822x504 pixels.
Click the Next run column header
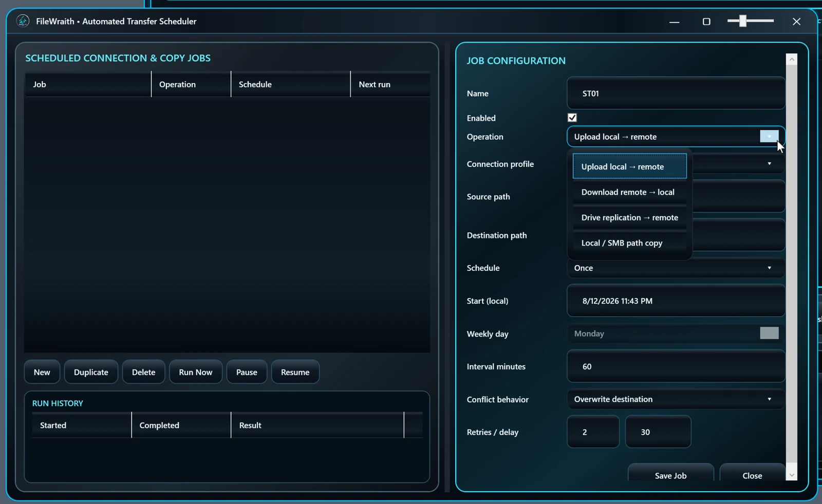[390, 84]
